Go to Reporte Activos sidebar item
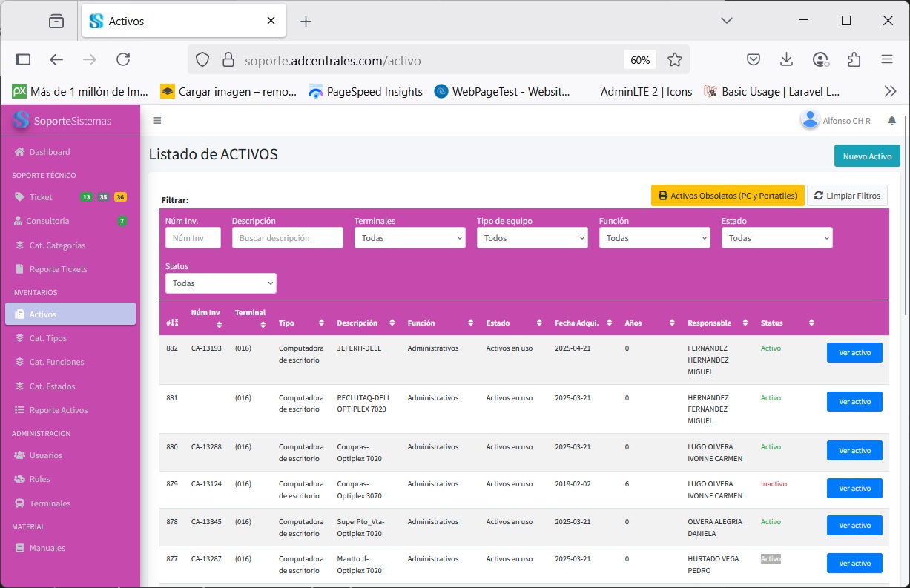The height and width of the screenshot is (588, 910). (58, 410)
